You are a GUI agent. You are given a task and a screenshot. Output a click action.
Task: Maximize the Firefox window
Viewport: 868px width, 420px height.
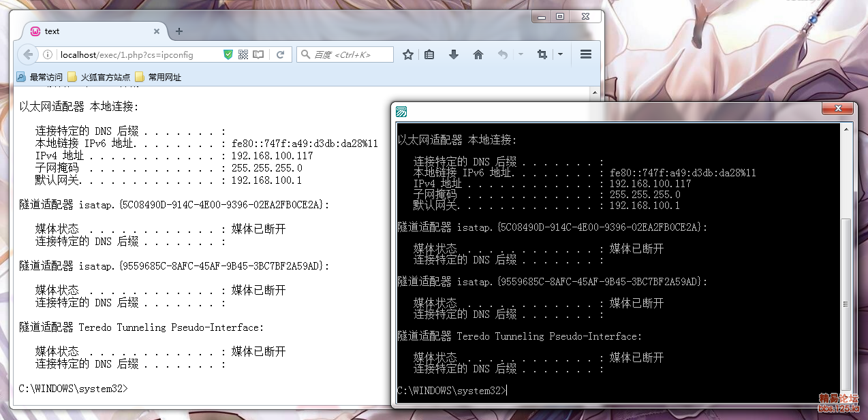coord(560,16)
